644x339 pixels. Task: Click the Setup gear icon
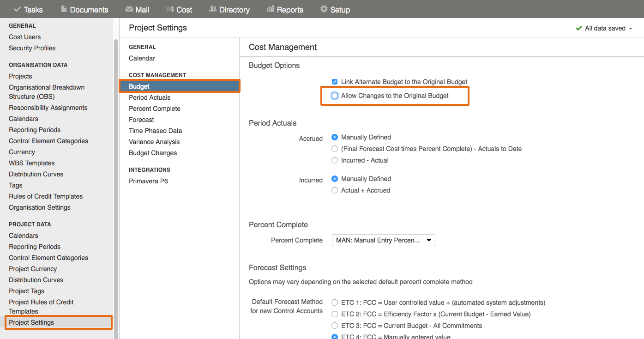coord(324,9)
